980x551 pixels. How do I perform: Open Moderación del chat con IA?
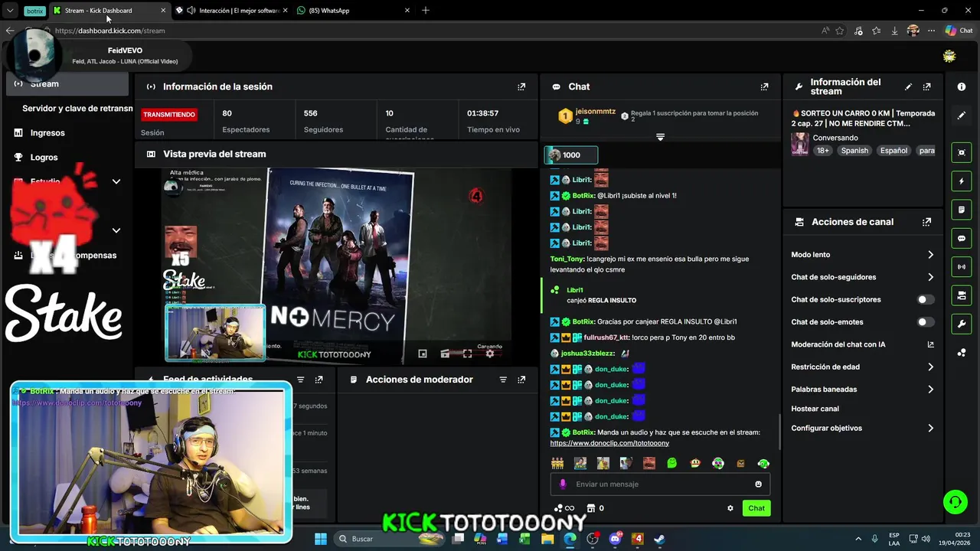coord(862,344)
